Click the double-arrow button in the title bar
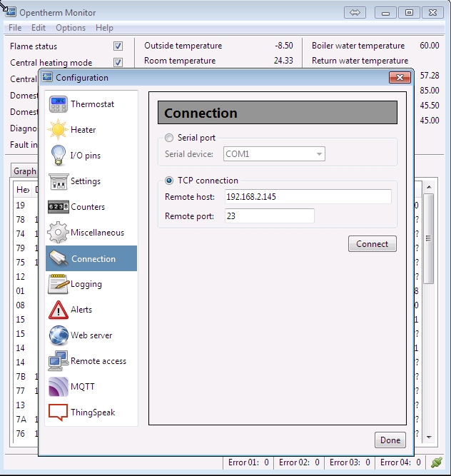Screen dimensions: 451x476 [355, 12]
